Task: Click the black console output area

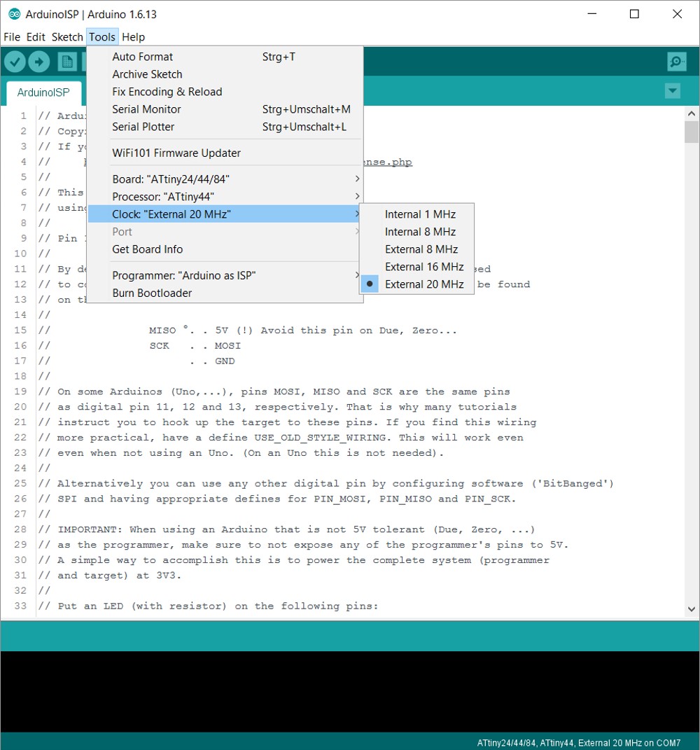Action: pos(350,691)
